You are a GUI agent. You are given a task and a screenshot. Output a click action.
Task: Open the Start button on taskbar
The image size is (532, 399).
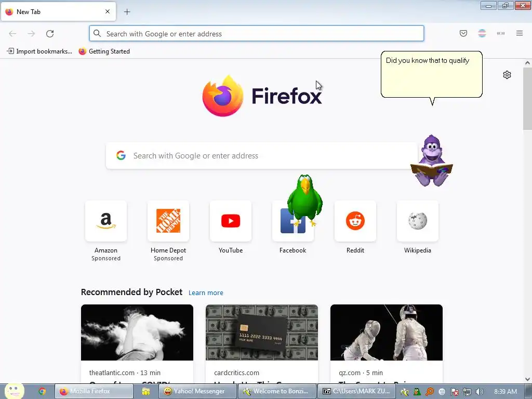(x=14, y=391)
